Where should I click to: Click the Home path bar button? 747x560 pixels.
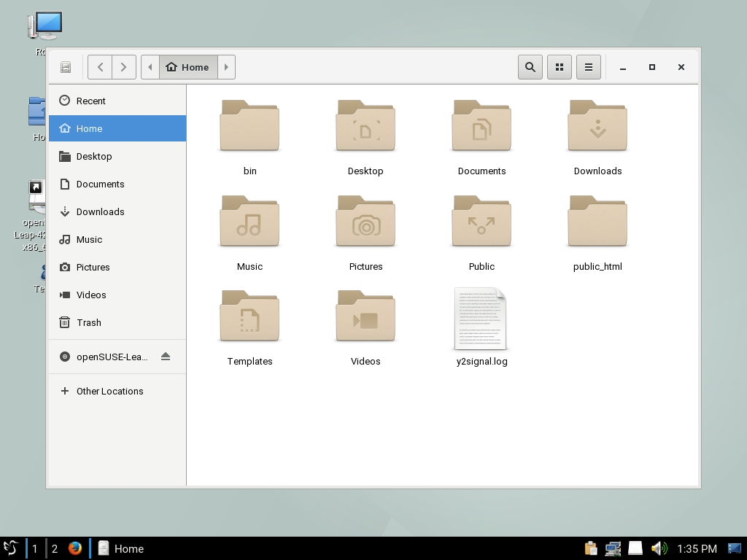coord(187,67)
